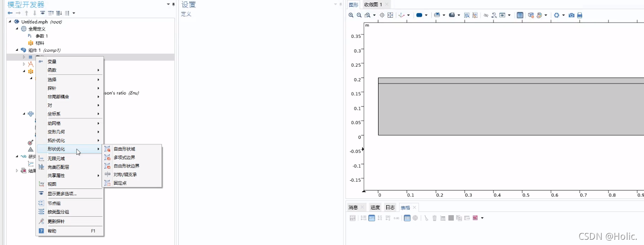Click the zoom in icon in graphics toolbar
This screenshot has width=644, height=245.
[351, 15]
